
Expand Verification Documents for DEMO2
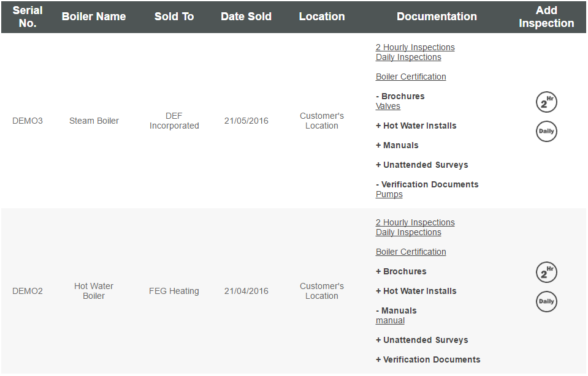pyautogui.click(x=428, y=359)
